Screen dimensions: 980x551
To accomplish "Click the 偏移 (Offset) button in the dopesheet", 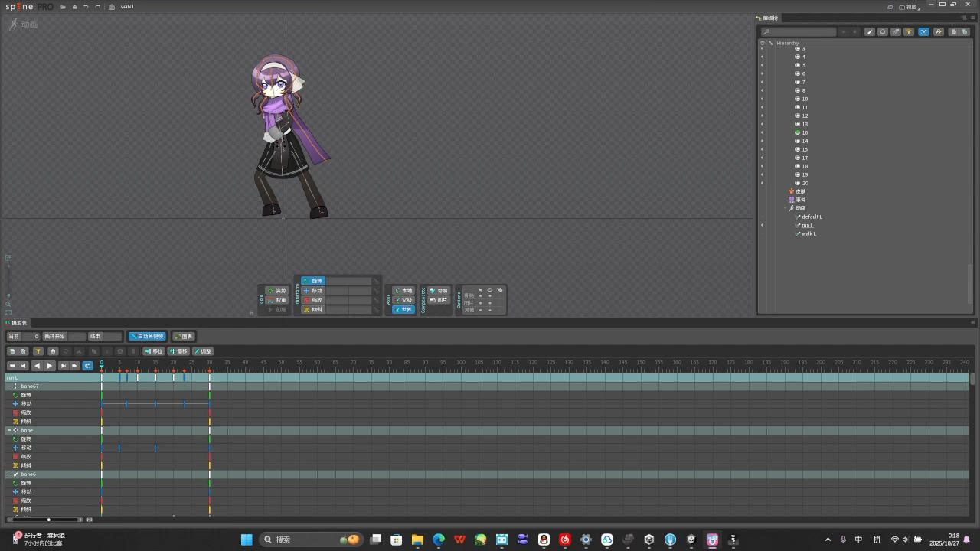I will pyautogui.click(x=178, y=351).
